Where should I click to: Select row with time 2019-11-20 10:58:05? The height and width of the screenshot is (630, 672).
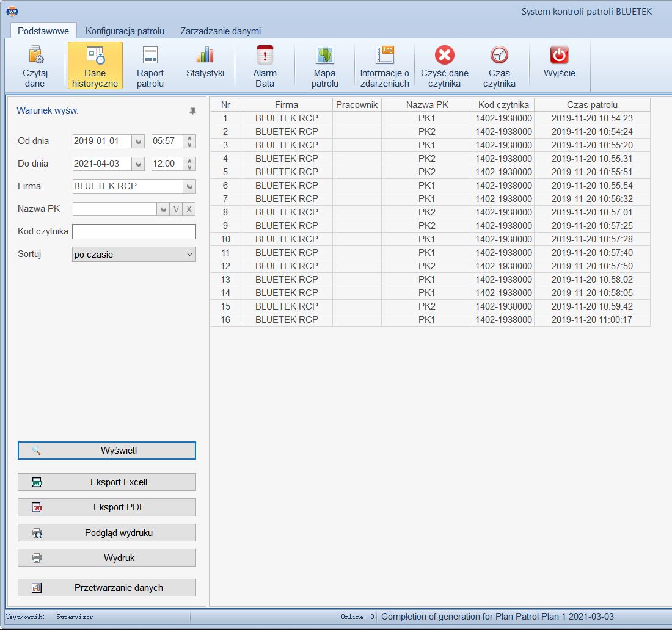[430, 293]
